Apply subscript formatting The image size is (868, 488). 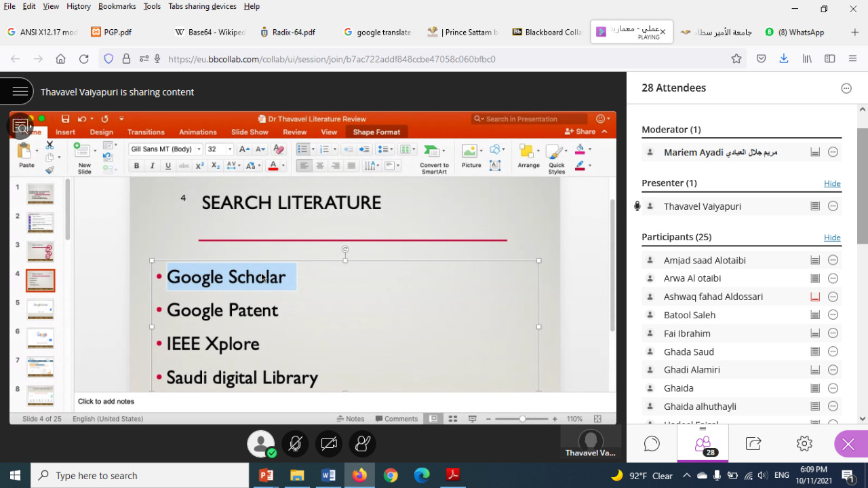pos(216,166)
